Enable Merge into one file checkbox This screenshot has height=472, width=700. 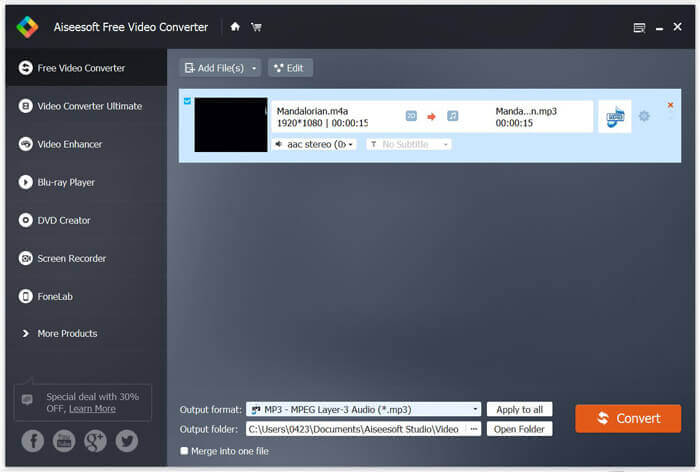pos(184,451)
